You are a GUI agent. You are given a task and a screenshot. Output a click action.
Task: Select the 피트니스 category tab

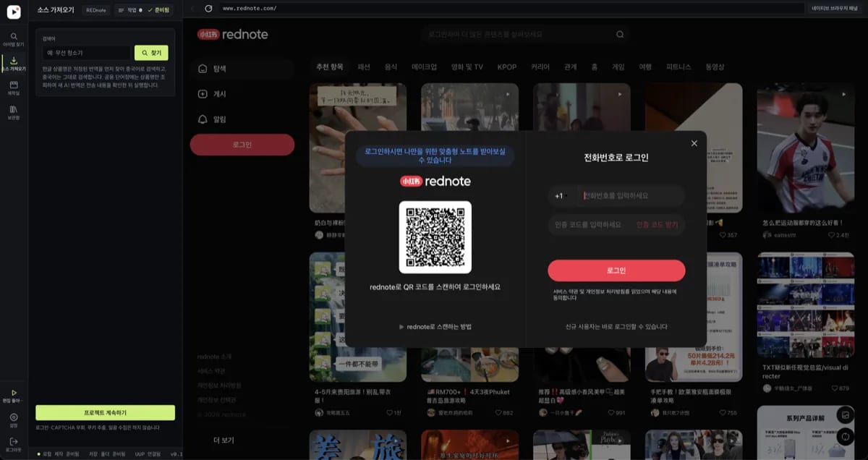point(678,67)
